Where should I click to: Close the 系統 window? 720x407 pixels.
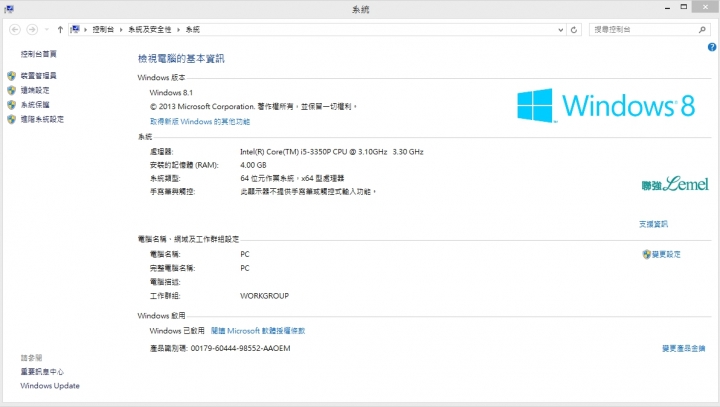(705, 7)
